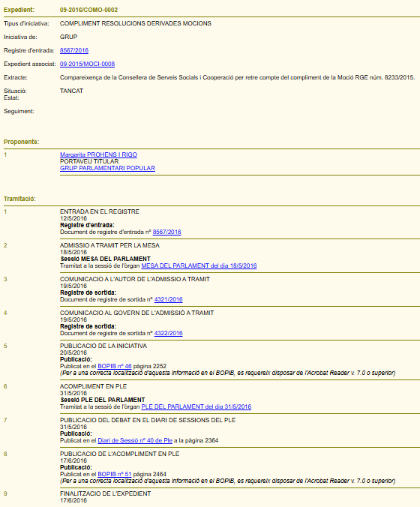
Task: Open proponent Margarita PROHENS I RIGO
Action: click(98, 154)
